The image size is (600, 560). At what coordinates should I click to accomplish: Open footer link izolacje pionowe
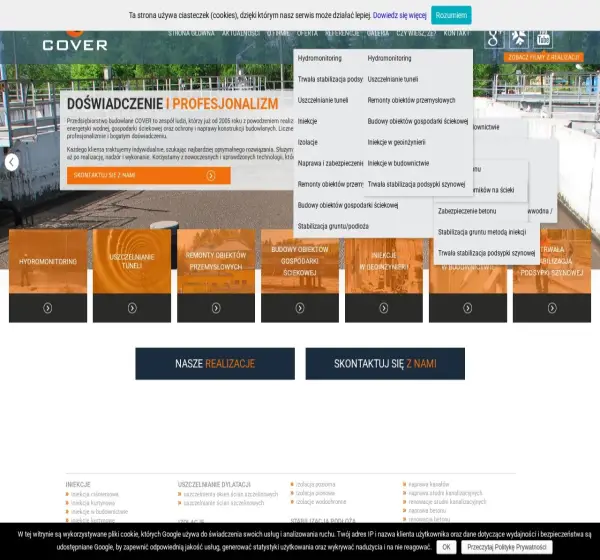[315, 493]
